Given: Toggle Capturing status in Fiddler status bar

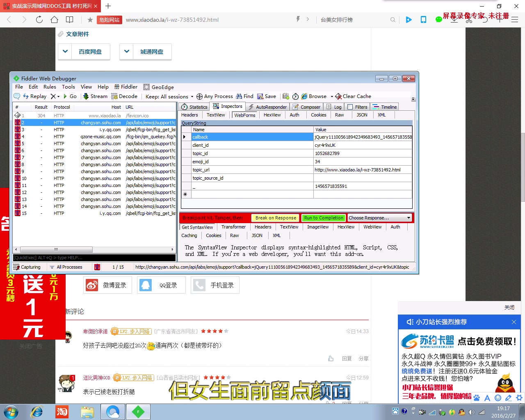Looking at the screenshot, I should coord(27,267).
